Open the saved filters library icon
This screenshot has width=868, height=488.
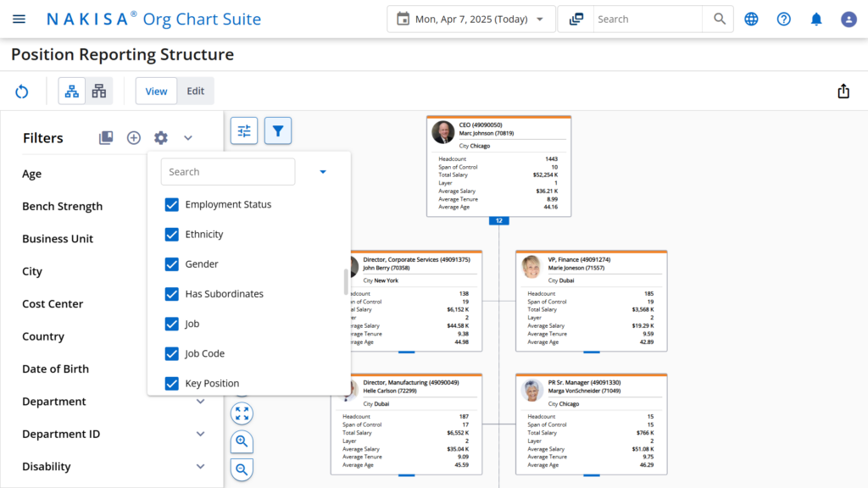[106, 137]
